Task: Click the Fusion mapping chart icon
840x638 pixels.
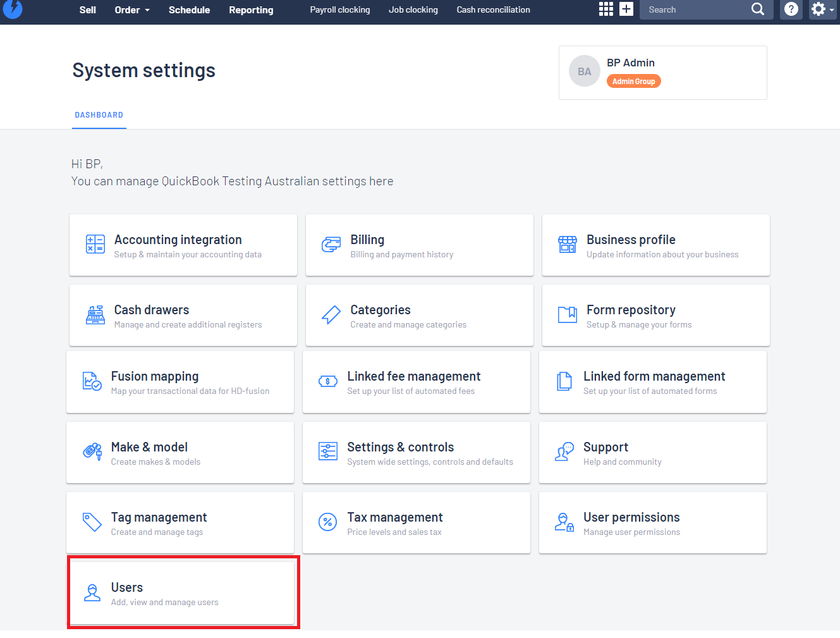Action: click(x=92, y=381)
